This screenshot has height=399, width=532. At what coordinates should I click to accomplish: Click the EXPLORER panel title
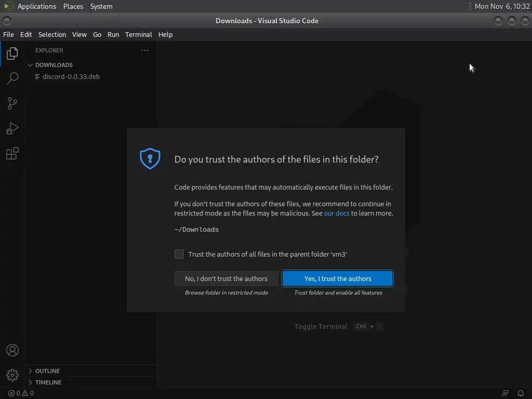[49, 50]
